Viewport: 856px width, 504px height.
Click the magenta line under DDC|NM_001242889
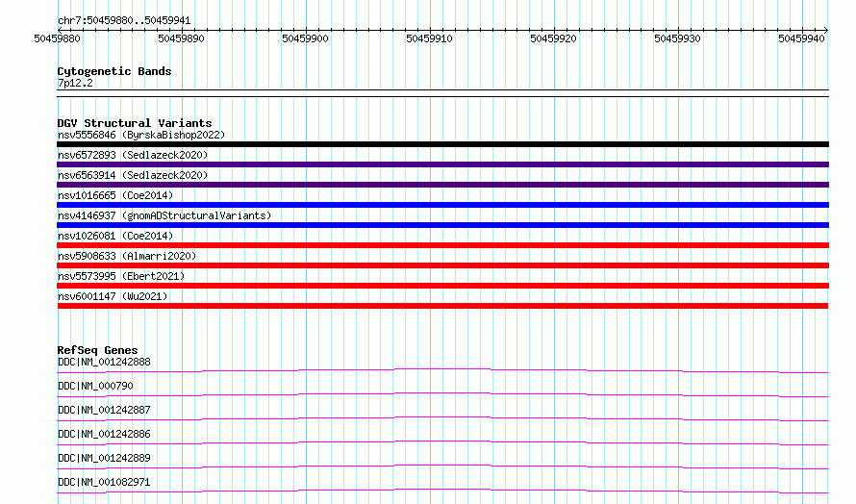(442, 467)
